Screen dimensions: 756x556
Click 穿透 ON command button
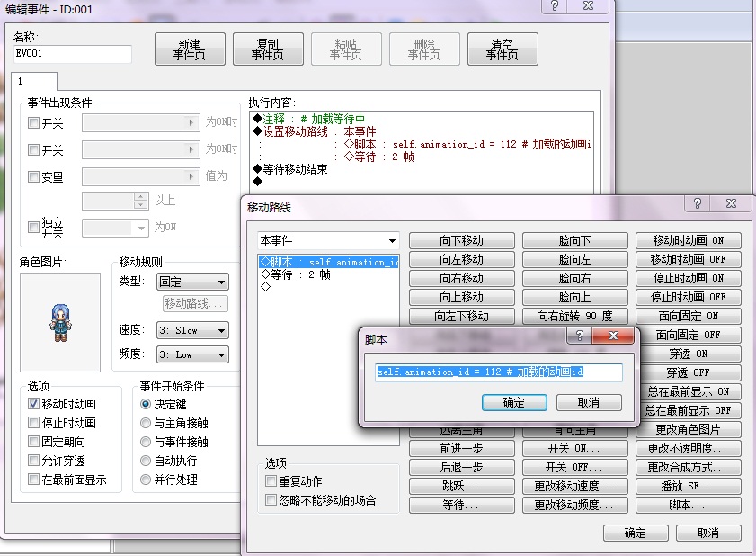pos(690,354)
